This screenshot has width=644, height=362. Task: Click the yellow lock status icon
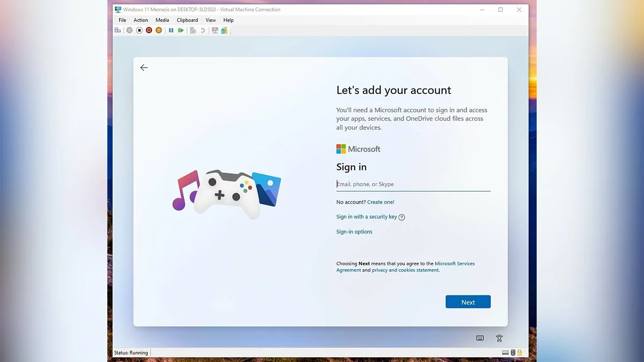pyautogui.click(x=519, y=352)
